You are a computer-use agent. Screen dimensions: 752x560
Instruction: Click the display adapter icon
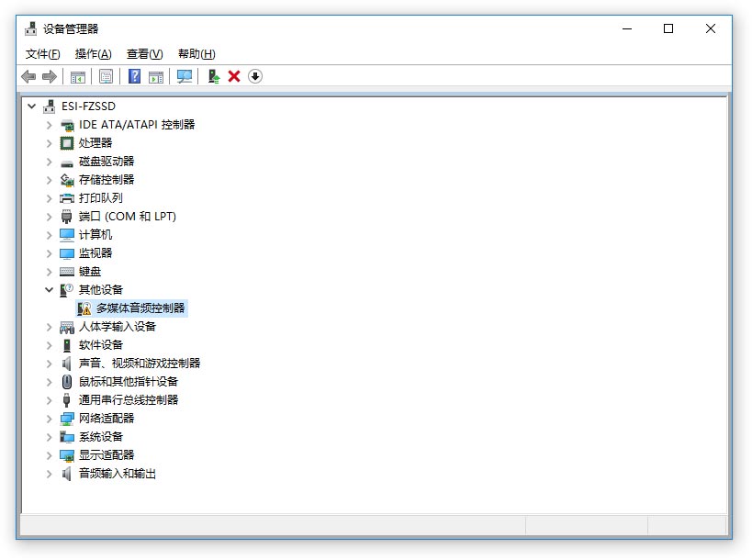pos(67,455)
